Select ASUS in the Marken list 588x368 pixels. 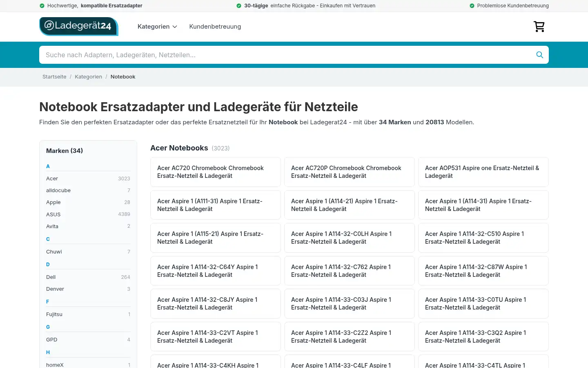pyautogui.click(x=88, y=214)
